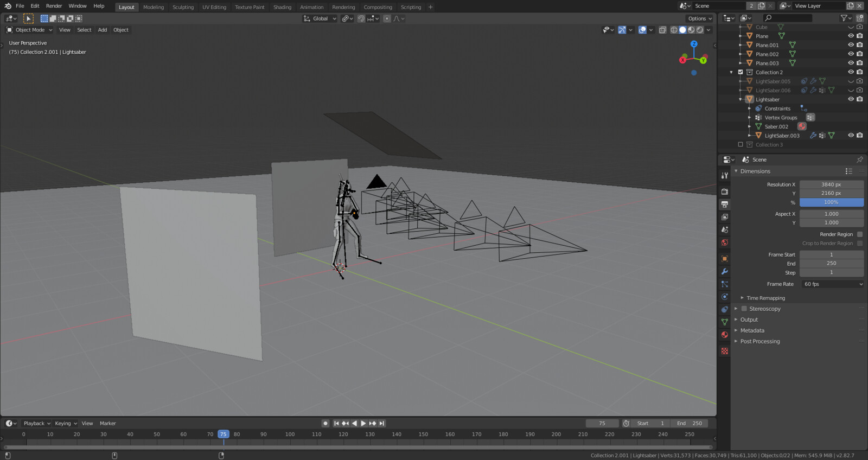Pin the Scene properties context

[x=859, y=159]
